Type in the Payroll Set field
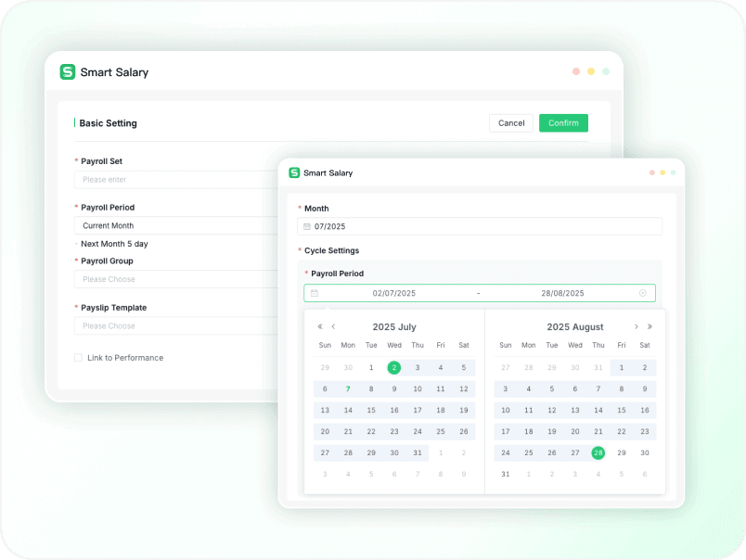746x560 pixels. [176, 180]
